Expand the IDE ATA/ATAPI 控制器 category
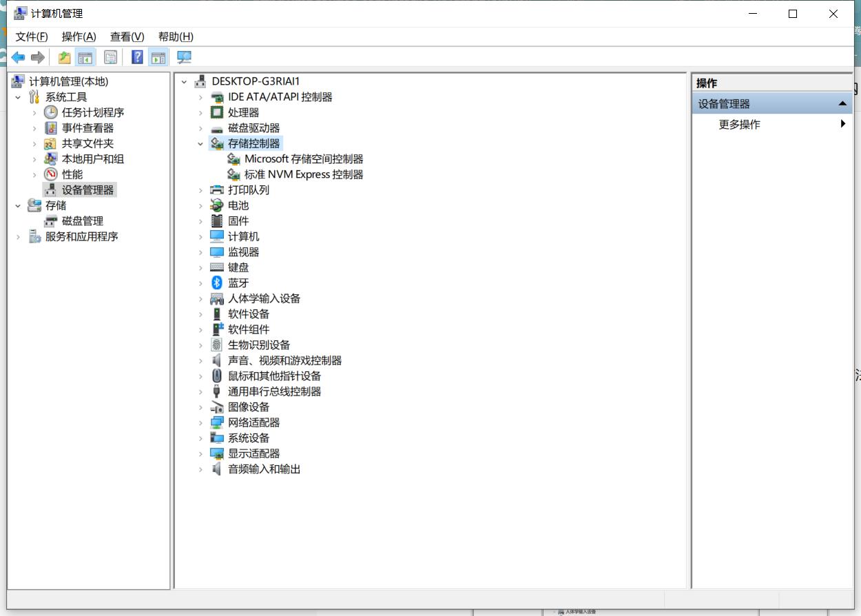The width and height of the screenshot is (861, 616). 201,97
